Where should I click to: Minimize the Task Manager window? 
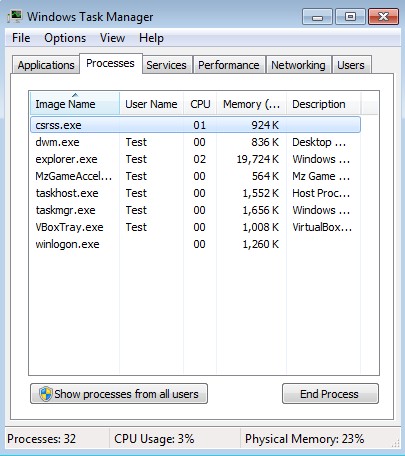click(x=317, y=17)
